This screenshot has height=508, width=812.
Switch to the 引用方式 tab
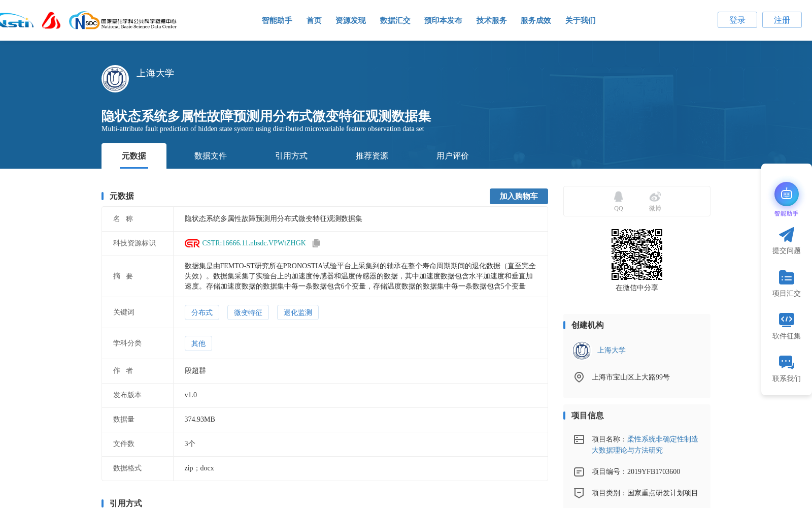(x=291, y=156)
